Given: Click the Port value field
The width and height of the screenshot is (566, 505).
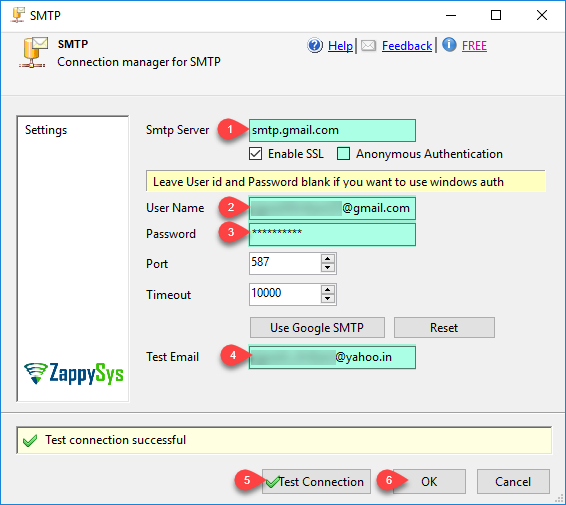Looking at the screenshot, I should [x=284, y=263].
